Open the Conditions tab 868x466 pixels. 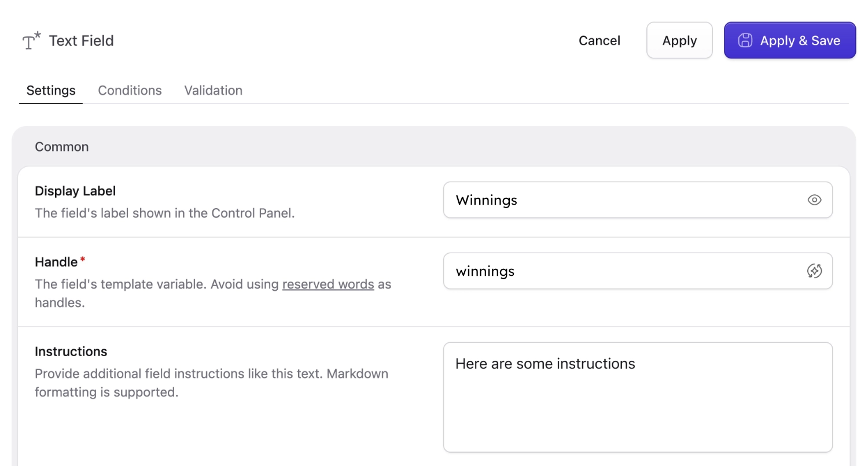click(x=130, y=90)
